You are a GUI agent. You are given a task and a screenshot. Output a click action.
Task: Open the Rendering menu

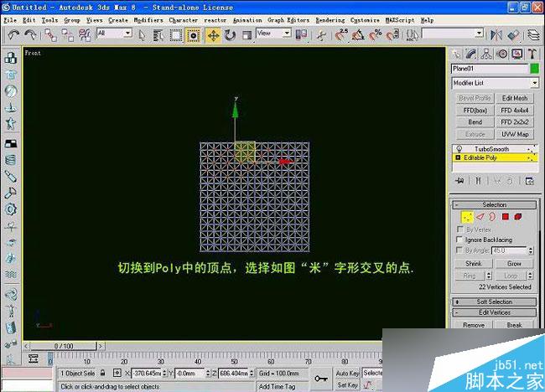click(330, 20)
